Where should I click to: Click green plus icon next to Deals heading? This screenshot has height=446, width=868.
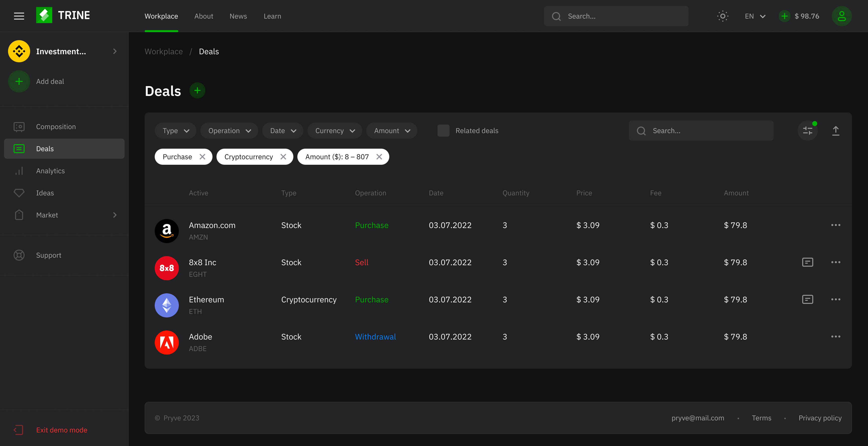197,91
